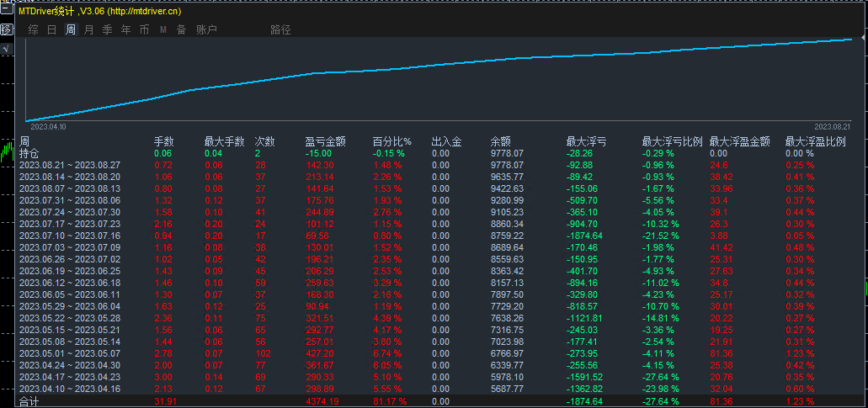Select week row 2023.07.17 ~ 2023.07.23
Viewport: 868px width, 408px height.
pyautogui.click(x=440, y=224)
